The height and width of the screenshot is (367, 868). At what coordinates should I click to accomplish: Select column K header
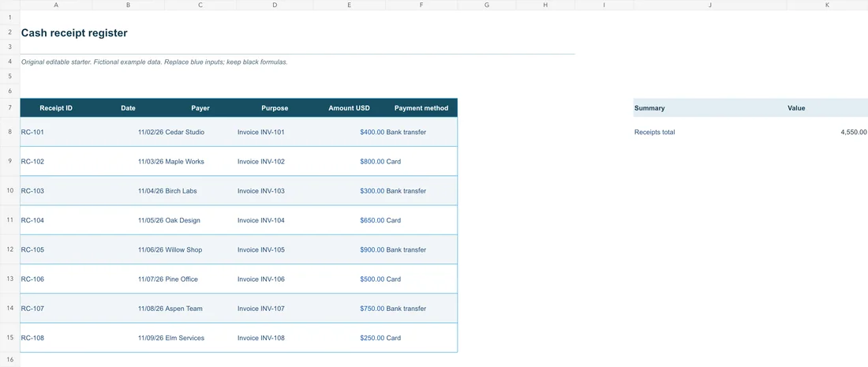pyautogui.click(x=827, y=5)
